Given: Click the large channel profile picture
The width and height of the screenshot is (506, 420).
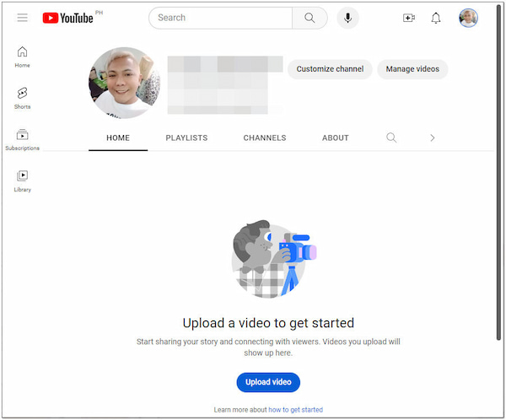Looking at the screenshot, I should (124, 83).
